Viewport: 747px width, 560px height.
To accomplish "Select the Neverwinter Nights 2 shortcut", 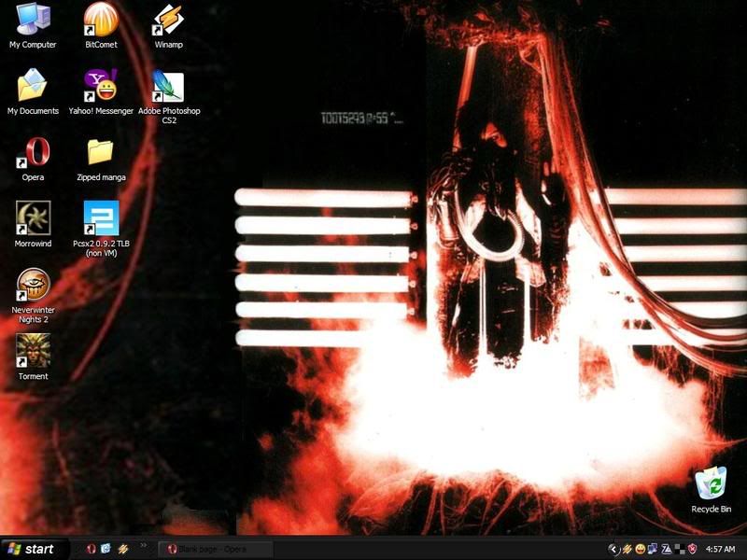I will (x=33, y=296).
